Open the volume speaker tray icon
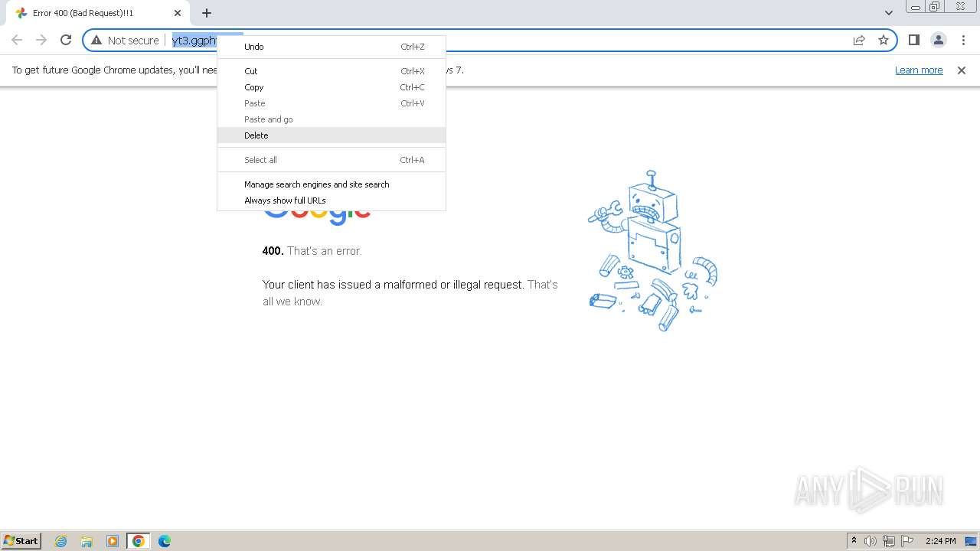The height and width of the screenshot is (551, 980). click(x=871, y=541)
